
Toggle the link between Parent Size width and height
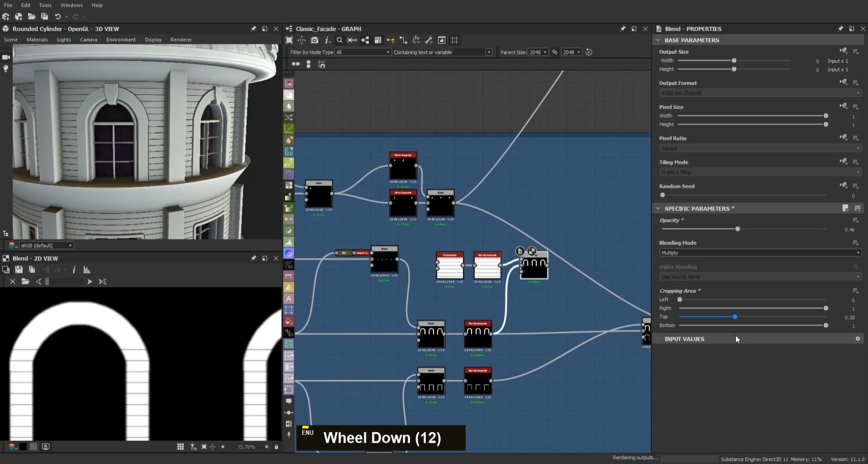[x=555, y=52]
